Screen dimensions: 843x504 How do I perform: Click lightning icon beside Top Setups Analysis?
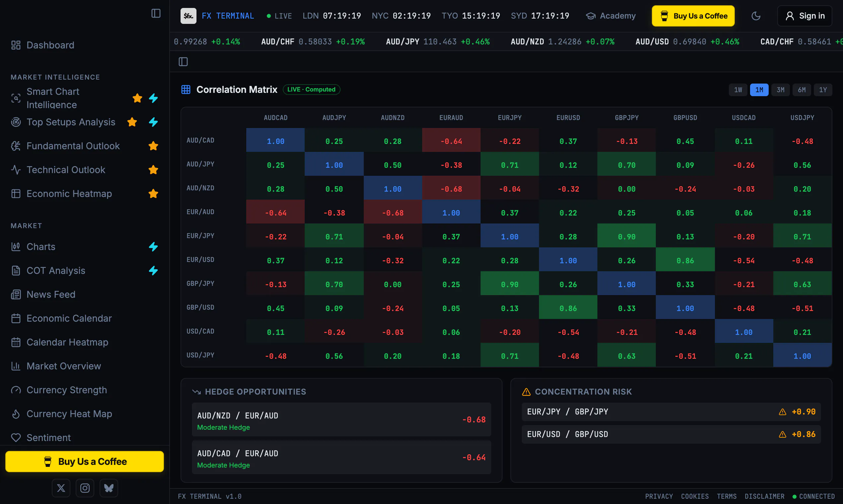[x=153, y=122]
